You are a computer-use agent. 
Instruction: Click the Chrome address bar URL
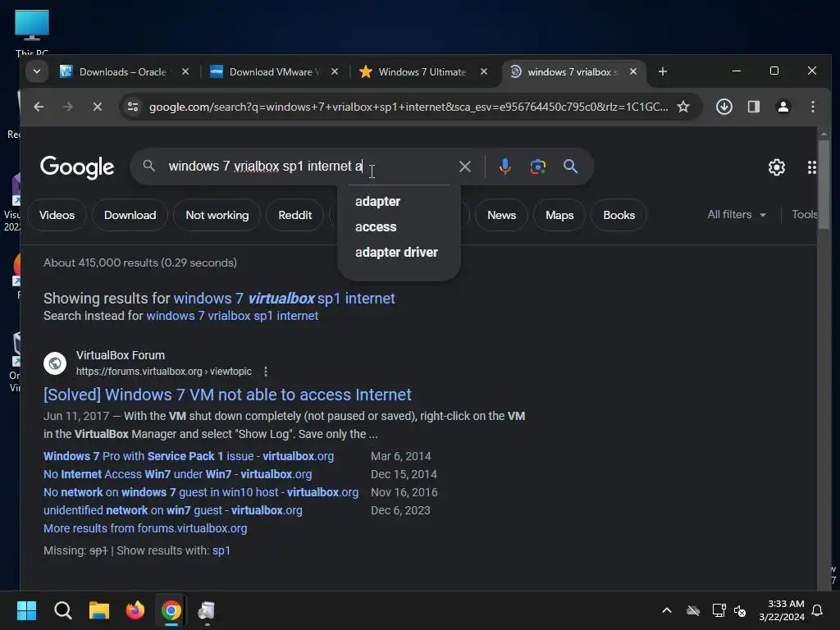(409, 107)
